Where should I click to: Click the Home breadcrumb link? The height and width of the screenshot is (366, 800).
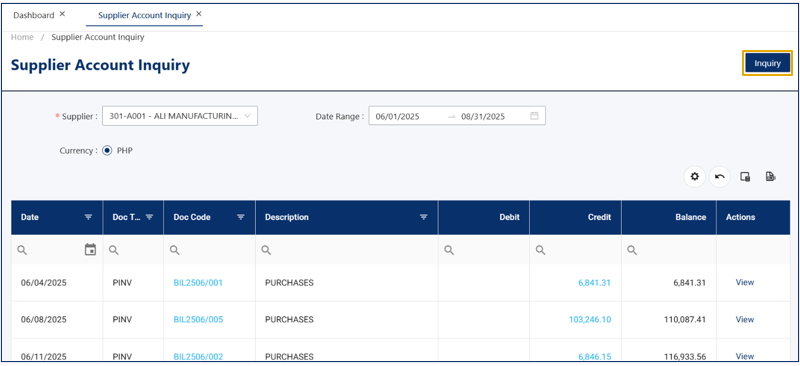(22, 37)
